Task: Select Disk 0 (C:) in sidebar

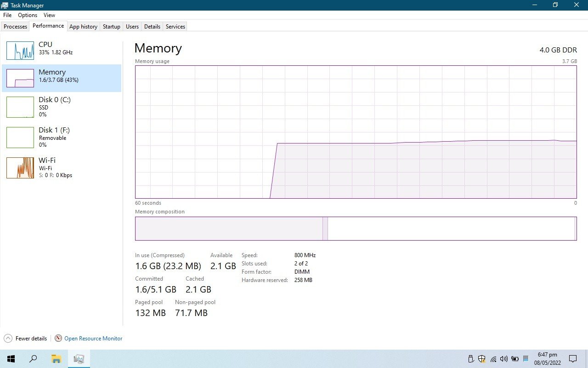Action: pyautogui.click(x=54, y=106)
